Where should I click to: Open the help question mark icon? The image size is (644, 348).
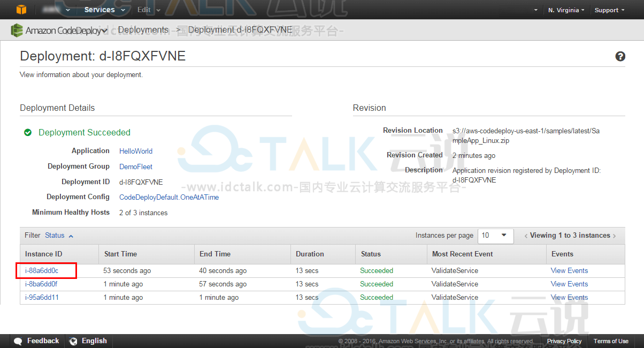tap(620, 56)
